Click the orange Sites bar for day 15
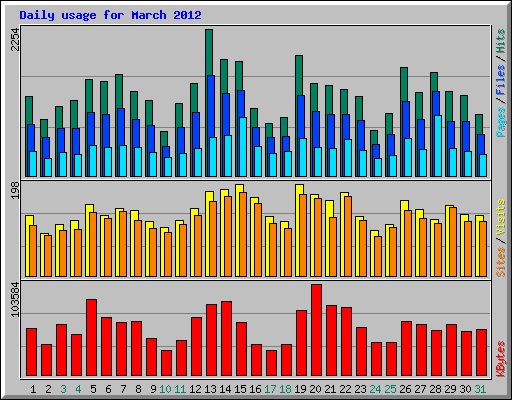512x400 pixels. [243, 234]
